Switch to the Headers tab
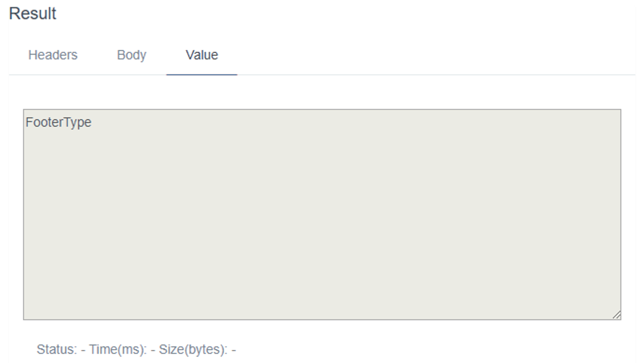The height and width of the screenshot is (363, 644). 52,55
